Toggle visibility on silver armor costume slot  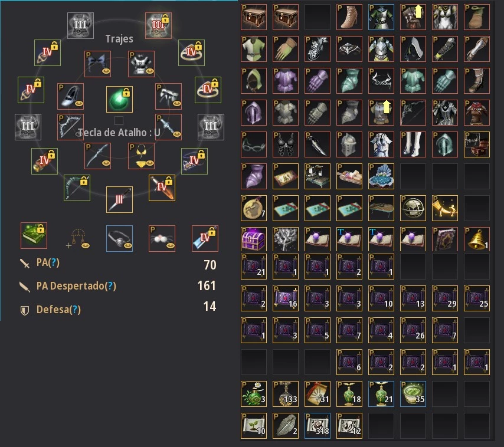150,71
